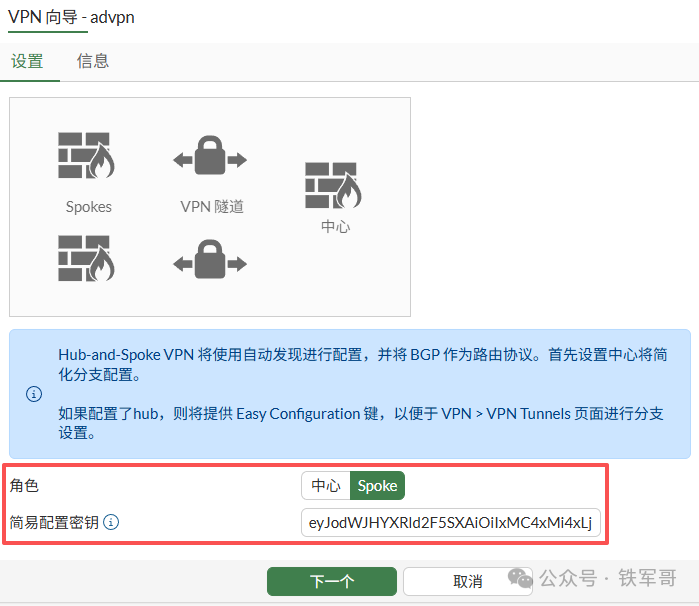Click the upper VPN tunnel padlock icon
Screen dimensions: 699x606
210,155
